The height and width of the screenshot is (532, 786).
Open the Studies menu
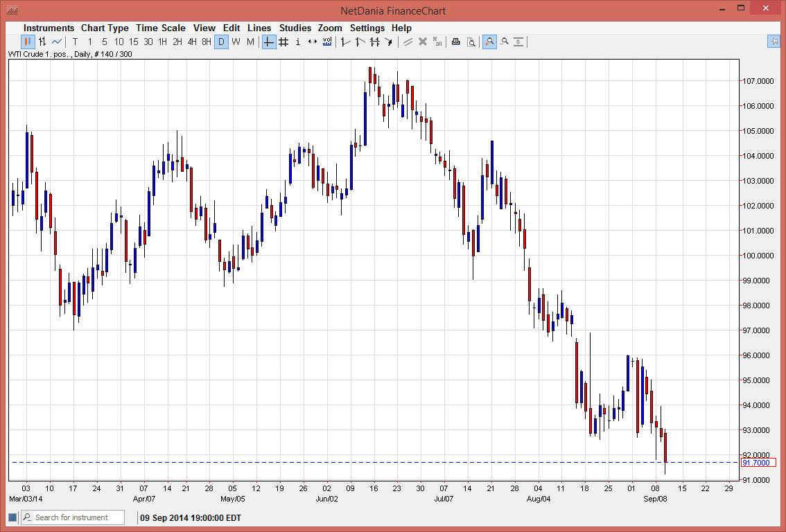tap(295, 28)
